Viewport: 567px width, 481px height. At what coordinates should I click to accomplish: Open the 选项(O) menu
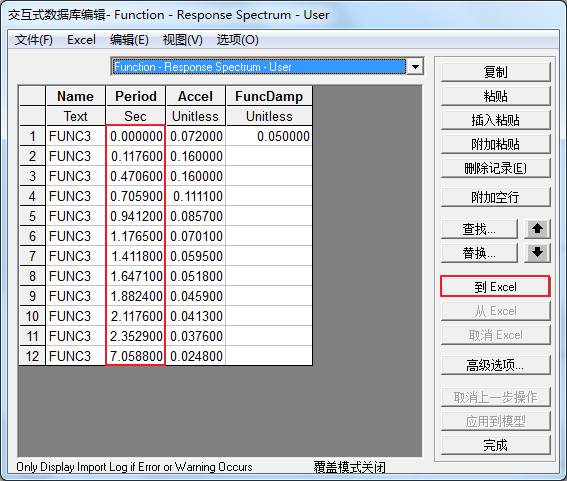click(x=238, y=40)
